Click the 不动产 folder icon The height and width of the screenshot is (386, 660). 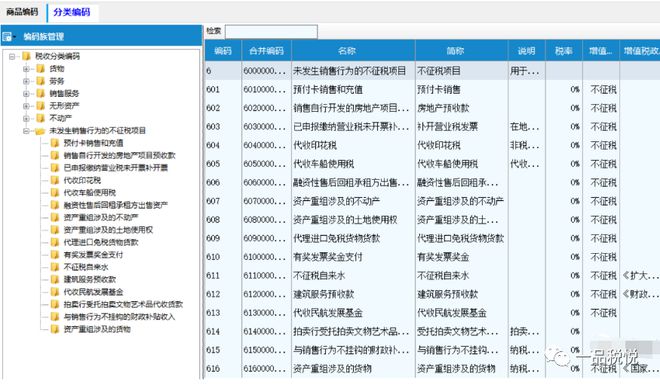tap(40, 118)
